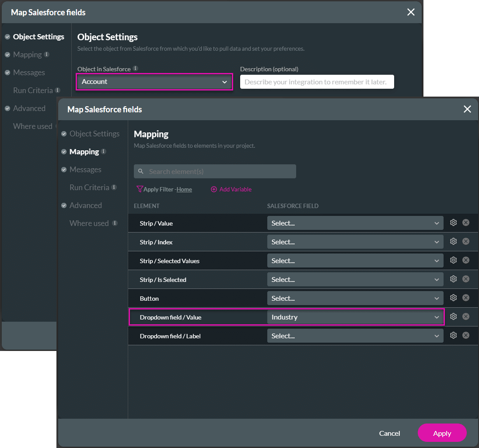Open the Account object dropdown in back window
The height and width of the screenshot is (448, 479).
click(x=154, y=82)
